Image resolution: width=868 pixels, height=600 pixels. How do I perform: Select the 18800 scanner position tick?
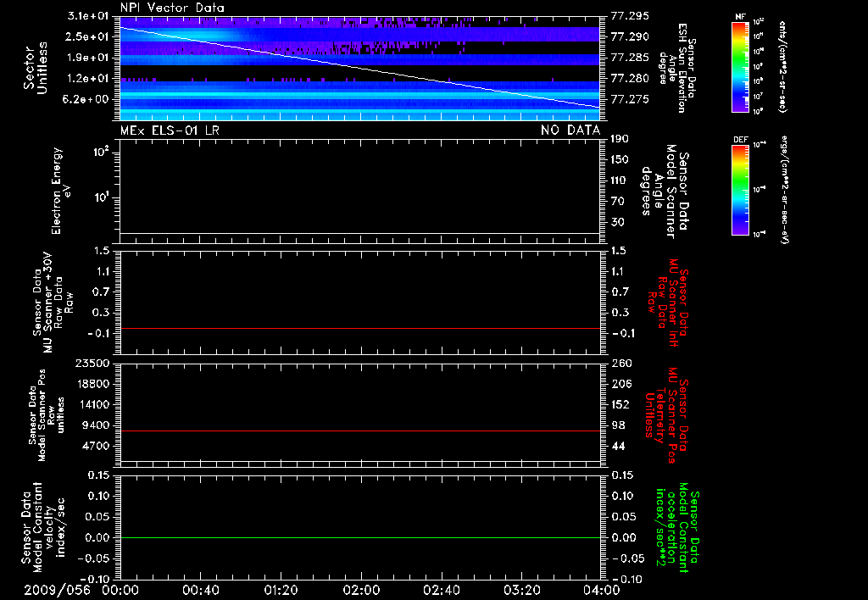pyautogui.click(x=92, y=384)
